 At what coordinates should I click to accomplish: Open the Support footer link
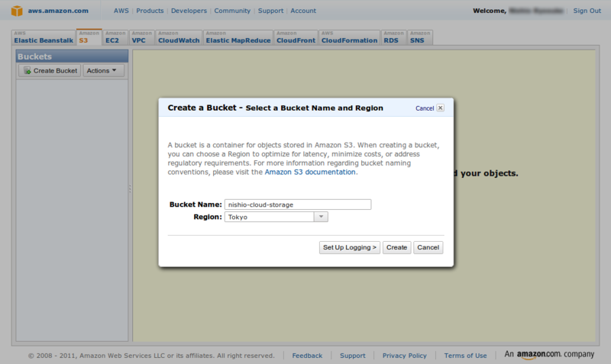[353, 356]
